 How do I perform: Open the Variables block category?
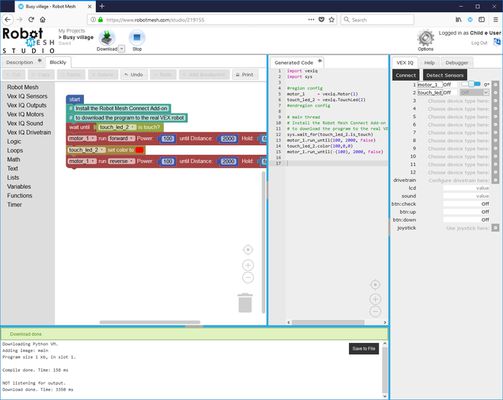19,187
